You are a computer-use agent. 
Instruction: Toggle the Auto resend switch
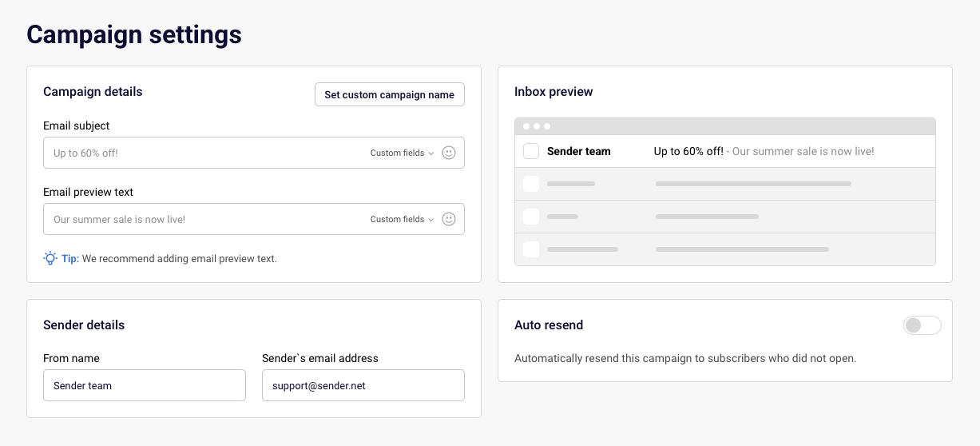tap(922, 325)
